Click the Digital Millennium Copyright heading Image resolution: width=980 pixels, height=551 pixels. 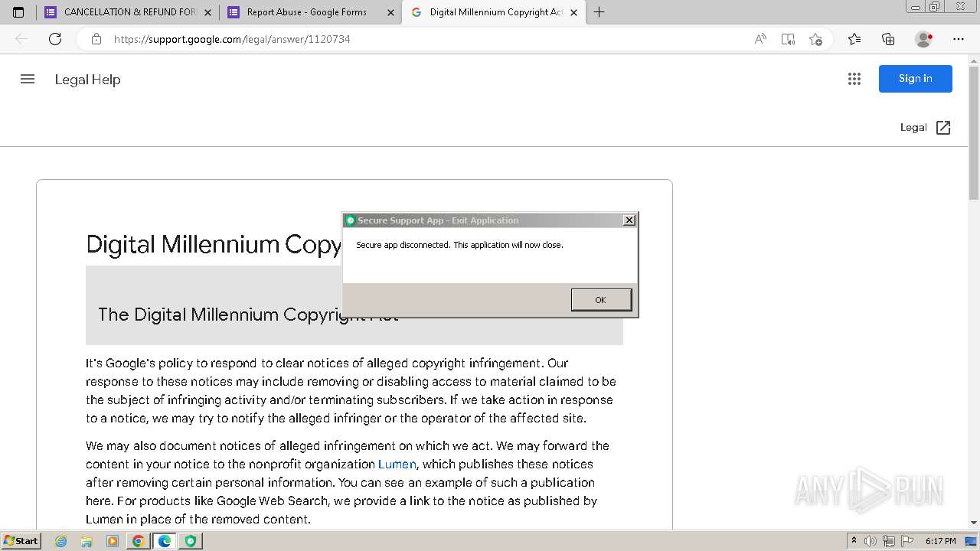[x=214, y=245]
